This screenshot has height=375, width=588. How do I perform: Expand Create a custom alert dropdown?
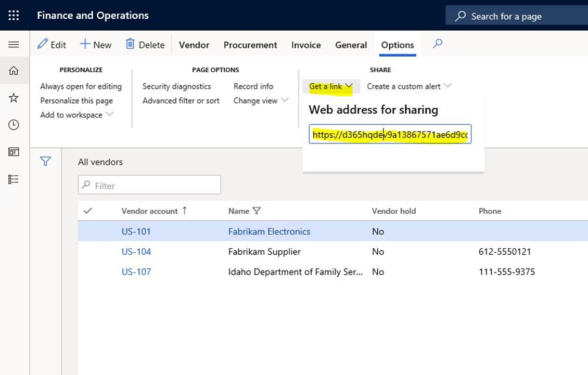[x=409, y=86]
